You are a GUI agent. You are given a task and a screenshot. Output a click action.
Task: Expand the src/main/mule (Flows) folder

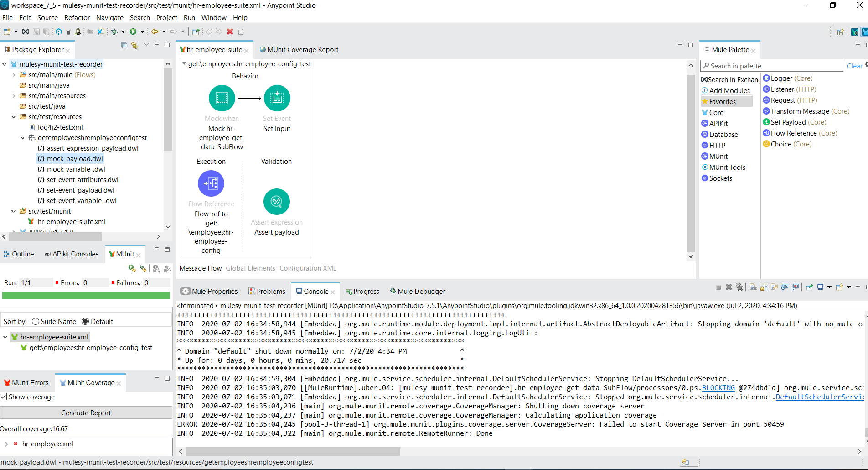point(14,75)
